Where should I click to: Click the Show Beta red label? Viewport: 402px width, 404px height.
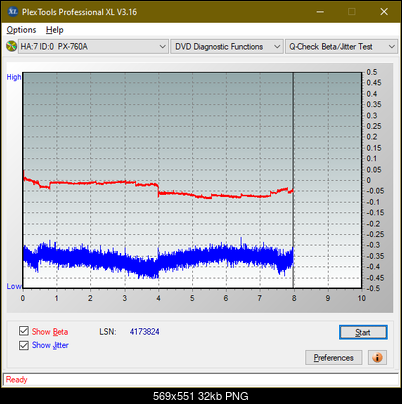coord(50,332)
